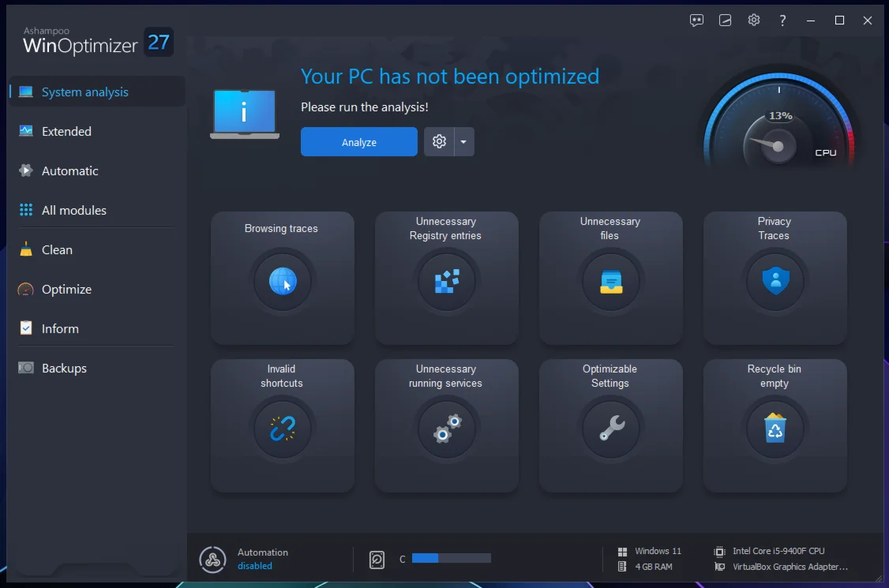Switch to Extended section

(97, 131)
